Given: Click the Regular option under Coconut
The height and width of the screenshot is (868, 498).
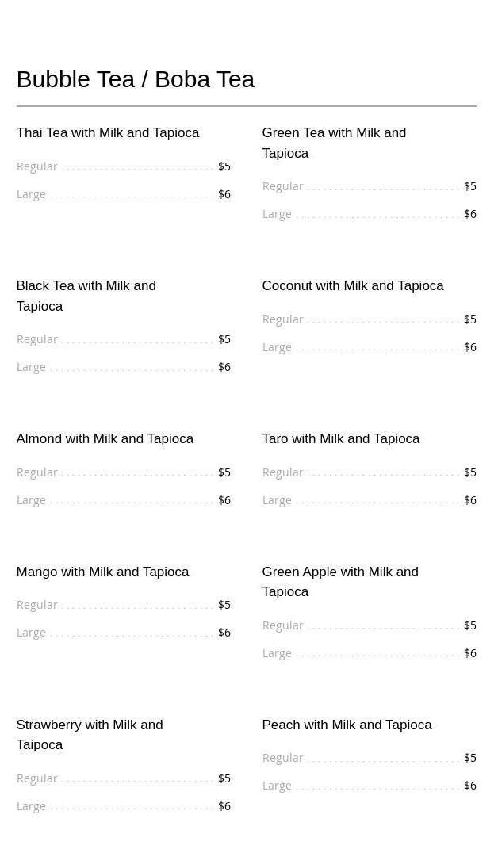Looking at the screenshot, I should point(283,319).
